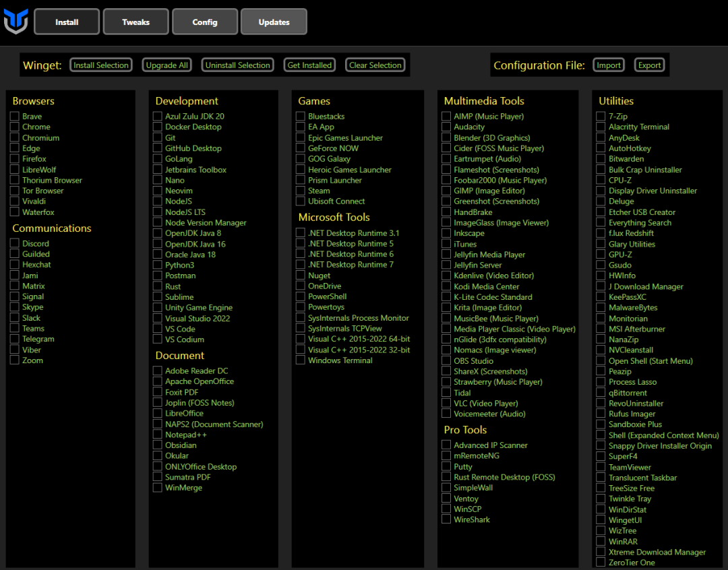Click the Install Selection button
Viewport: 728px width, 570px height.
click(x=100, y=65)
